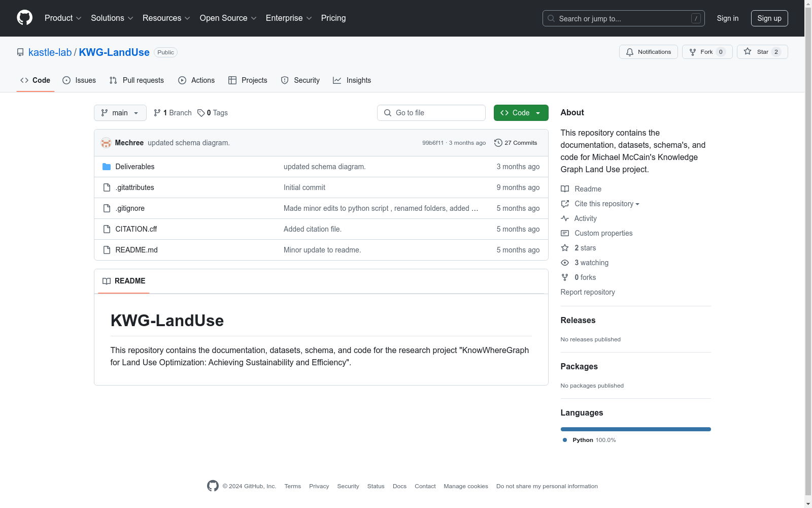The width and height of the screenshot is (812, 508).
Task: Click the GitHub logo in footer
Action: 213,486
